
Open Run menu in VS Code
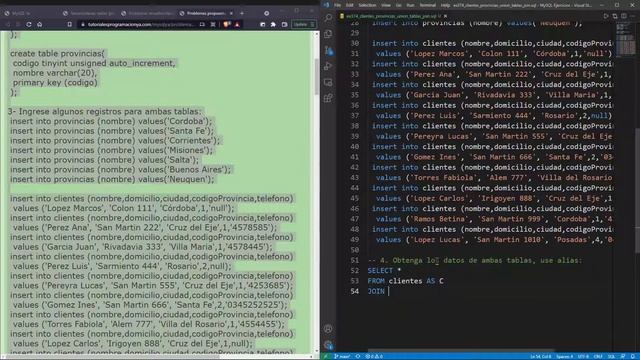click(410, 5)
